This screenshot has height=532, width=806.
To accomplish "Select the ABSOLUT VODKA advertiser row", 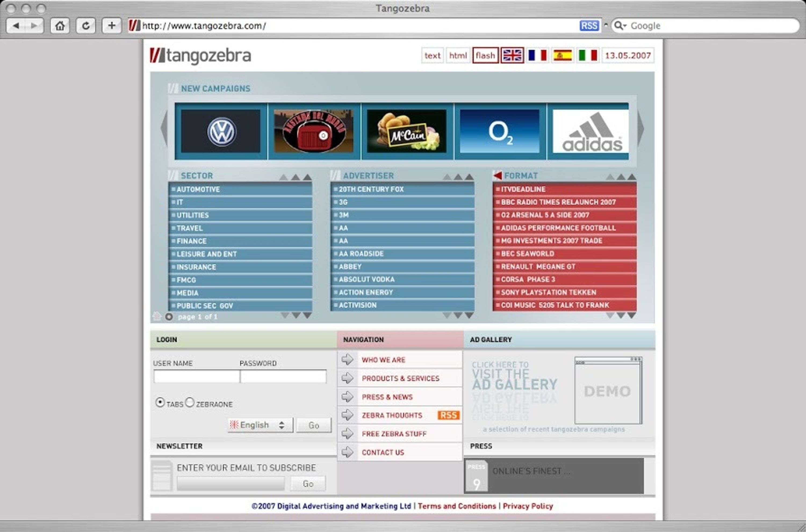I will (403, 279).
